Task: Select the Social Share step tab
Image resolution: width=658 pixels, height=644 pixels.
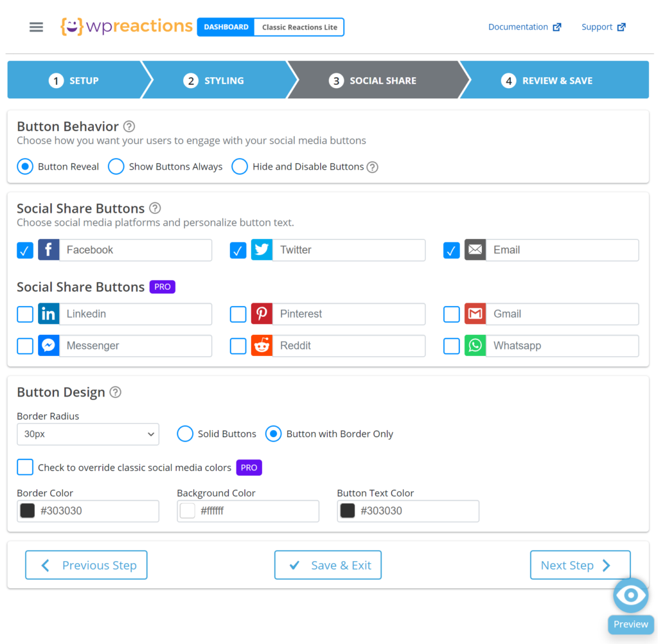Action: coord(373,80)
